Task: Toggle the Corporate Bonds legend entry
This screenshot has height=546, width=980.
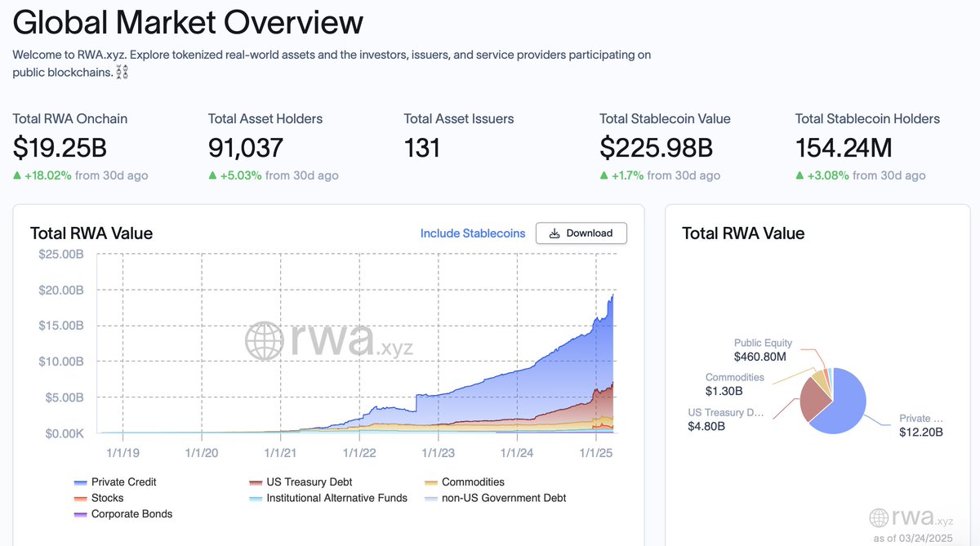Action: point(127,514)
